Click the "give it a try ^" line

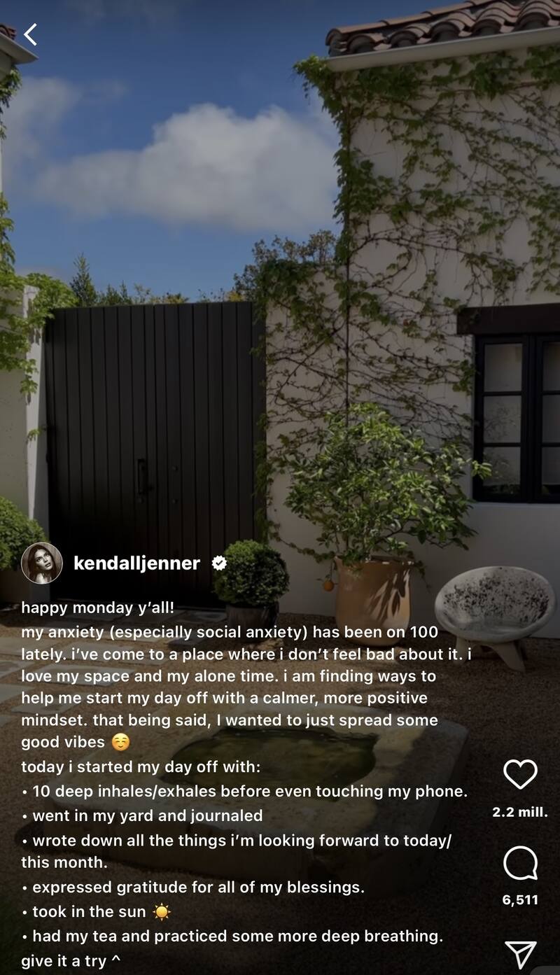point(71,961)
